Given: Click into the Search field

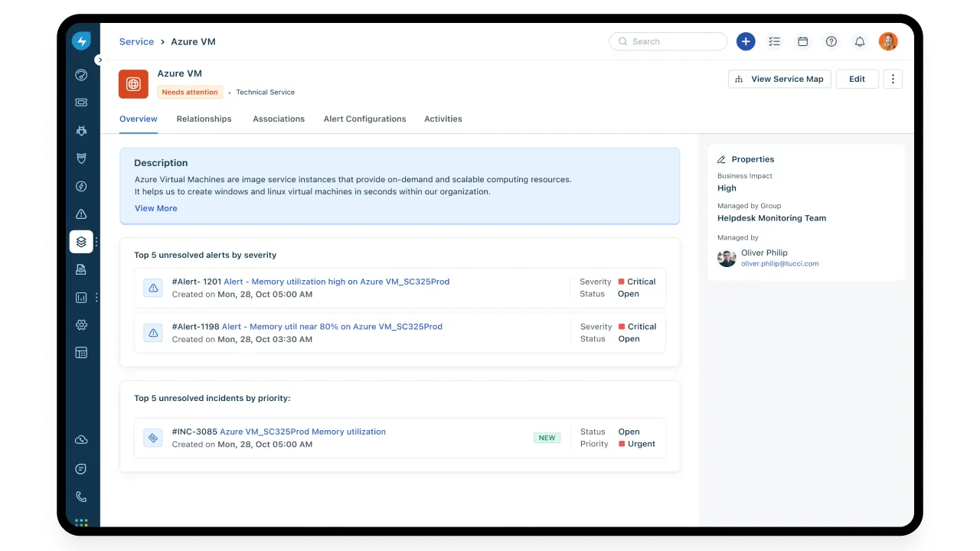Looking at the screenshot, I should [x=668, y=41].
